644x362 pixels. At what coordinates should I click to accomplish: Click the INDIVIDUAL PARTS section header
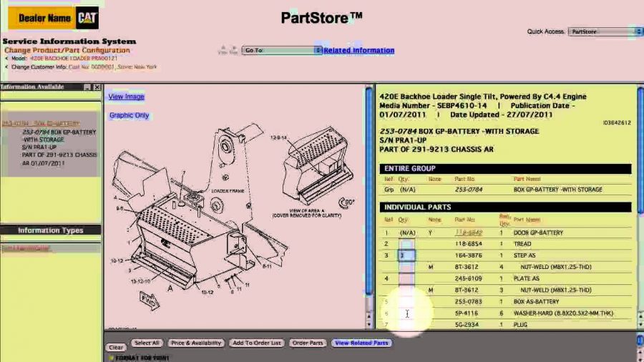[505, 207]
